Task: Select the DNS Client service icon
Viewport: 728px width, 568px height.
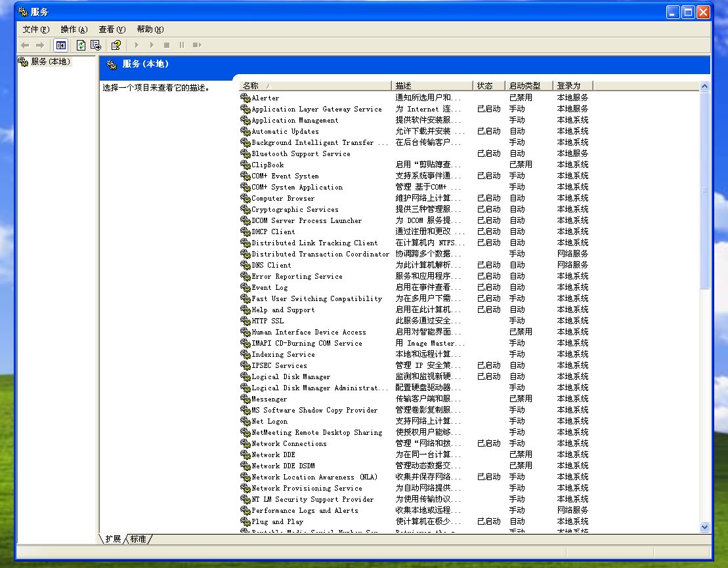Action: tap(245, 264)
